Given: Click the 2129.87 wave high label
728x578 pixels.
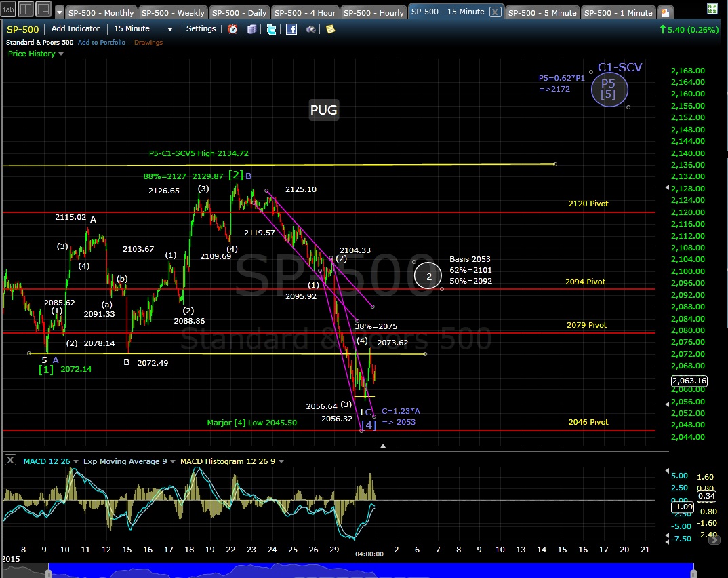Looking at the screenshot, I should pyautogui.click(x=207, y=176).
